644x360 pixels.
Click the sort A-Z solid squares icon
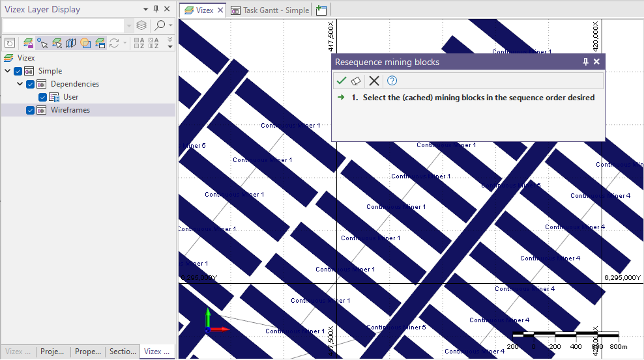[x=139, y=43]
